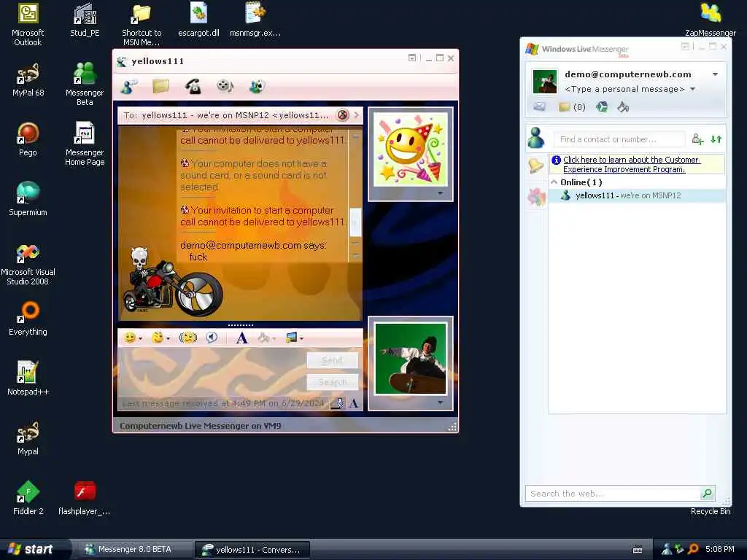
Task: Open the demo@computernewb.com status dropdown
Action: [715, 74]
